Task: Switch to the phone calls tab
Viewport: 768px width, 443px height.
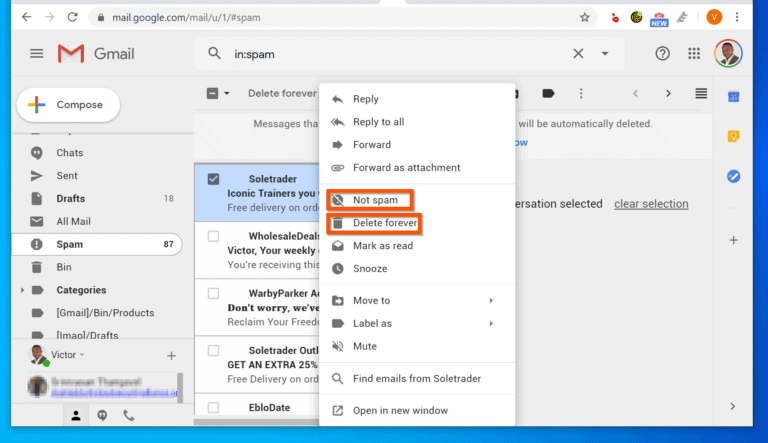Action: click(128, 416)
